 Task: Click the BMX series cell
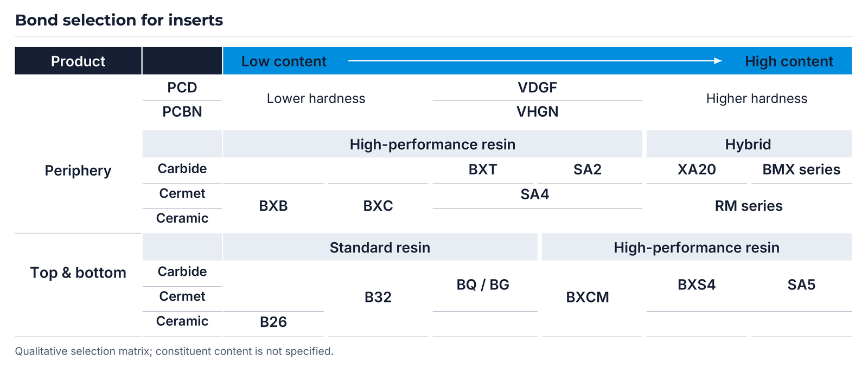pos(801,169)
